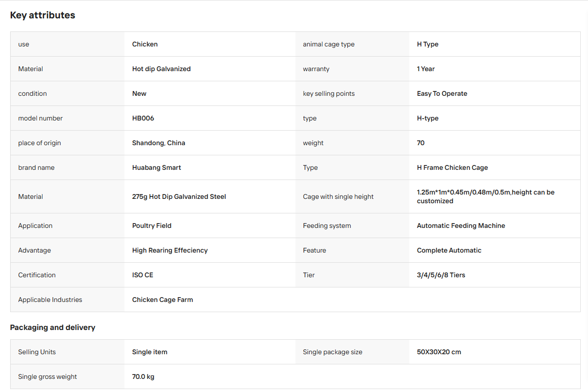588x391 pixels.
Task: Click the cage single height dimensions text
Action: (x=486, y=196)
